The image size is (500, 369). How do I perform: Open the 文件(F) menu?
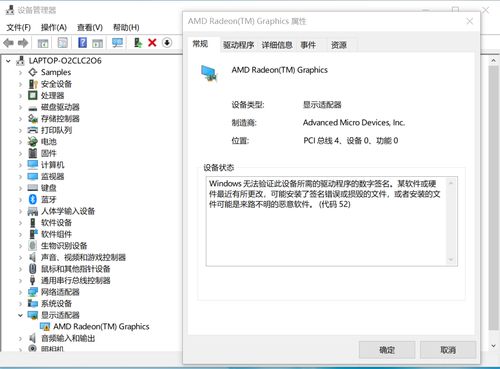click(19, 27)
